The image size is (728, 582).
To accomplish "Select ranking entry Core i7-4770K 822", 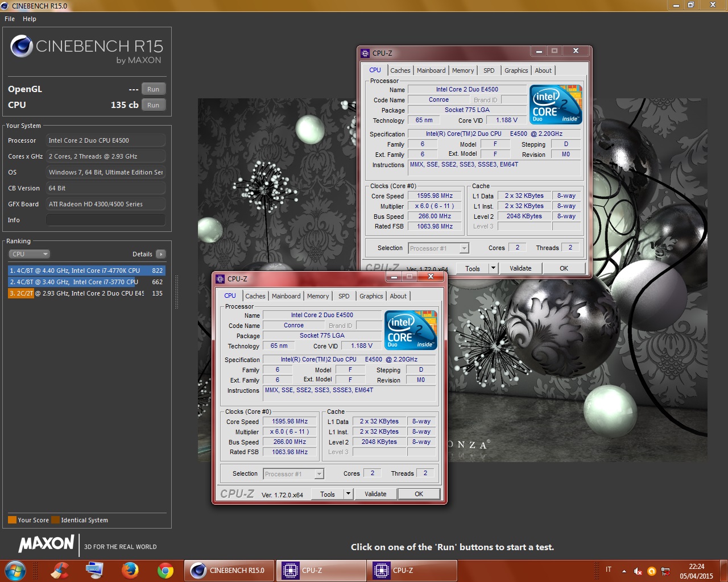I will pyautogui.click(x=86, y=271).
